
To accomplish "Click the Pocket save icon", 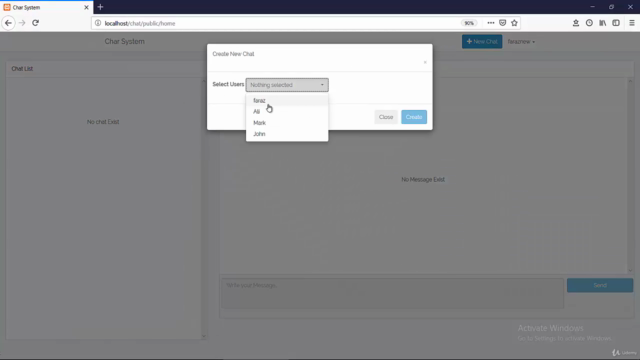I will 502,23.
